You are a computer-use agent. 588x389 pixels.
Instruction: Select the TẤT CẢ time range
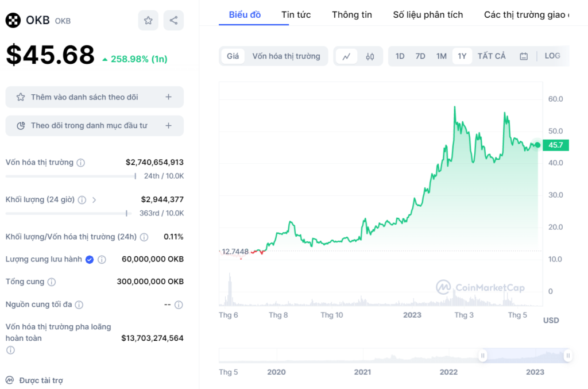[492, 56]
